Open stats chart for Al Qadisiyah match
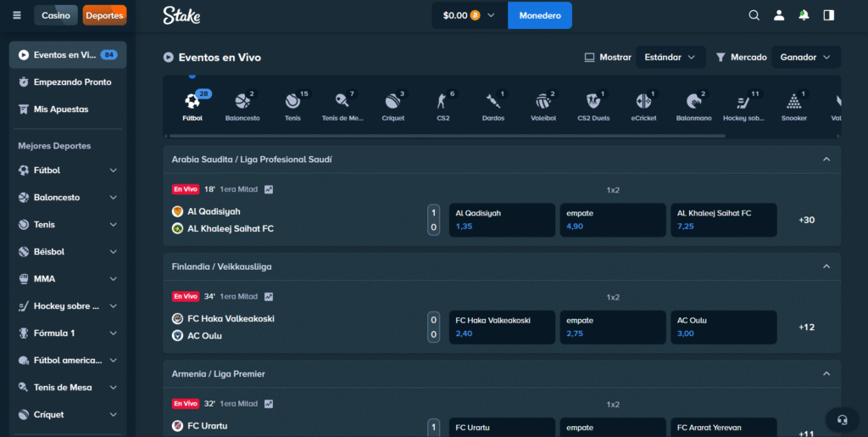Screen dimensions: 868x437 point(269,189)
